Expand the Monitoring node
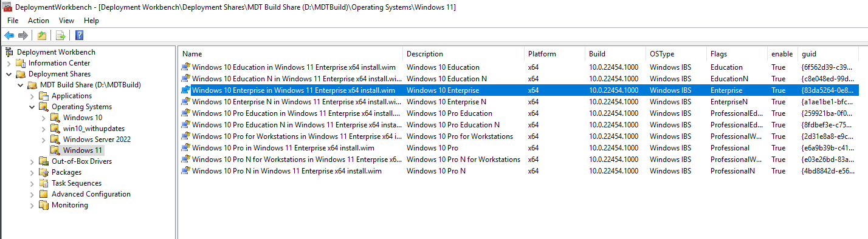 point(32,205)
